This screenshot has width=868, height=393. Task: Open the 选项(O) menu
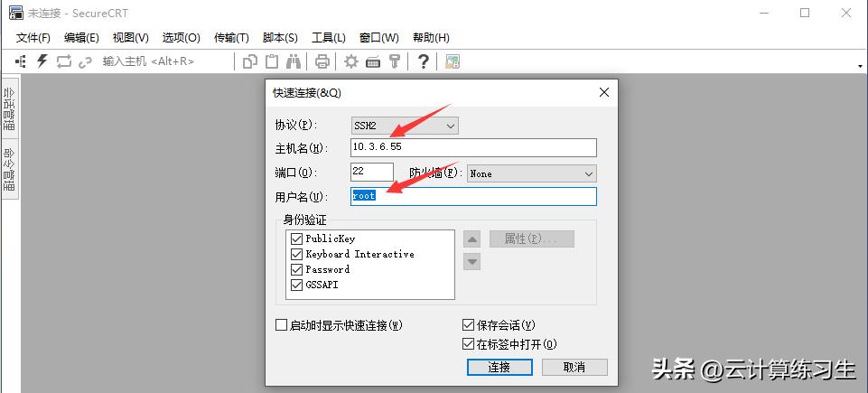coord(181,38)
